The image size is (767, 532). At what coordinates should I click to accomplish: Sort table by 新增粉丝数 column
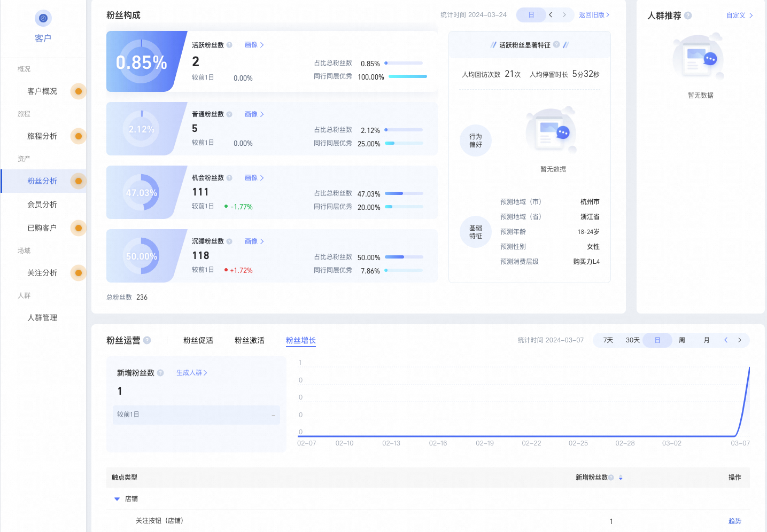[621, 478]
